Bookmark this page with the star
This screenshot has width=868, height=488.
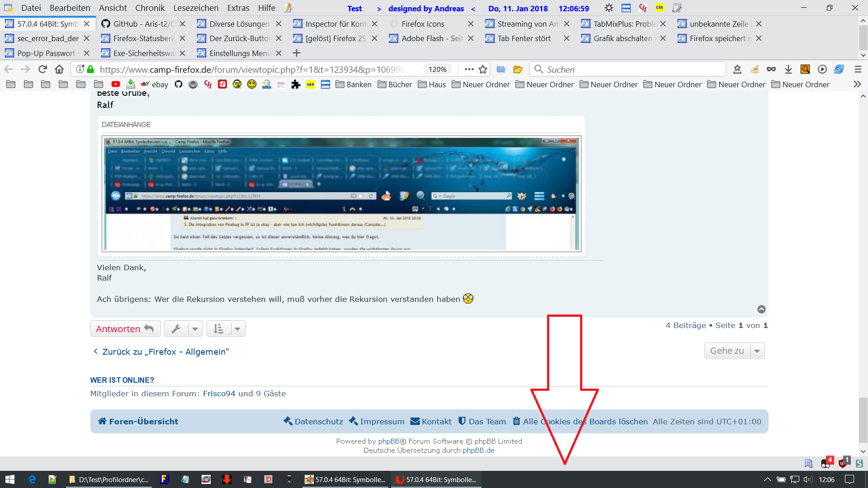click(x=483, y=69)
